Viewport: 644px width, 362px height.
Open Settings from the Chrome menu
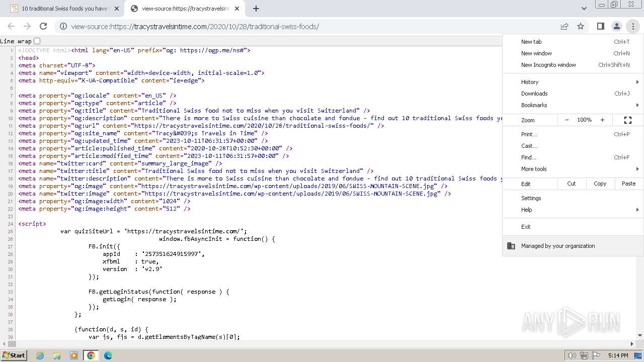coord(573,198)
